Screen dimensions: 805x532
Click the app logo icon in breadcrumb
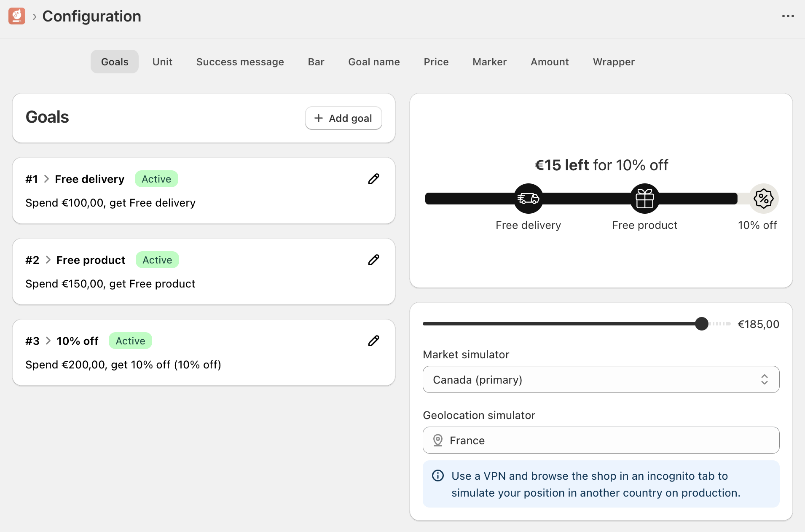tap(17, 16)
